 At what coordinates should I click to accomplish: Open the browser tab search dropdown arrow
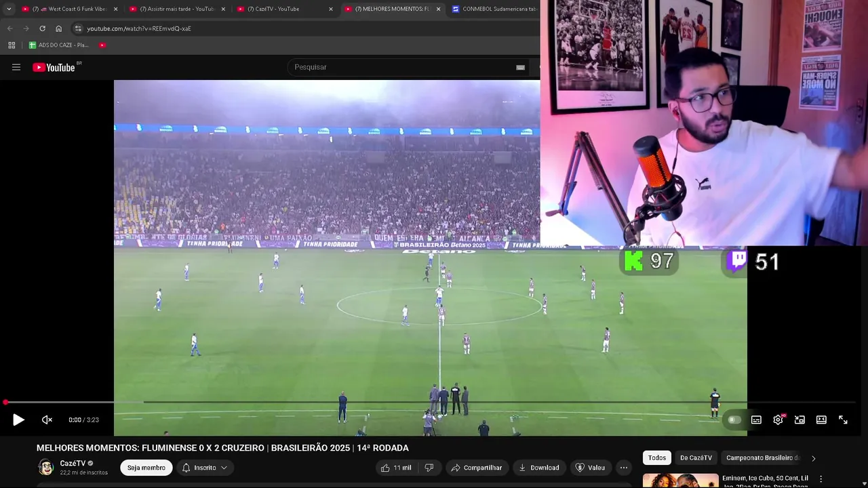click(9, 9)
